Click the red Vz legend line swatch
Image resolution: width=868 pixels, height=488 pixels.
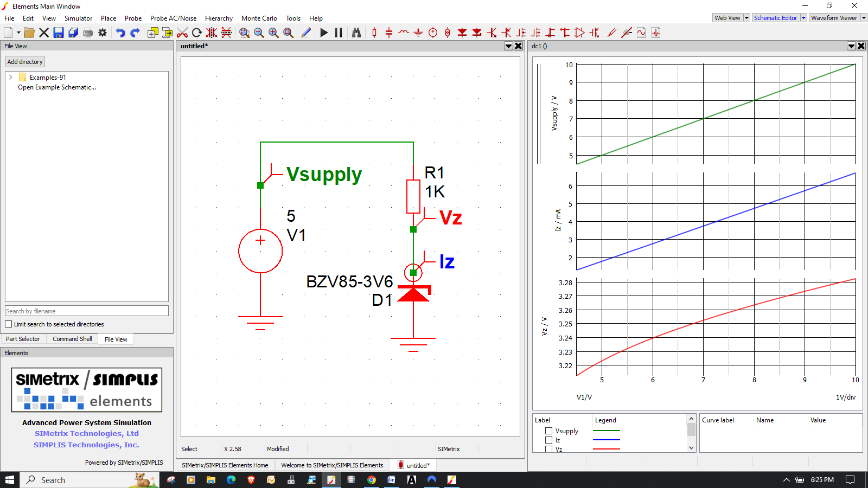pos(607,449)
